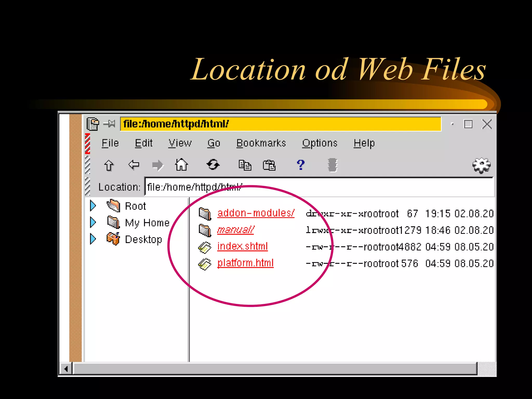This screenshot has width=532, height=399.
Task: Open the addon-modules/ link
Action: (x=256, y=213)
